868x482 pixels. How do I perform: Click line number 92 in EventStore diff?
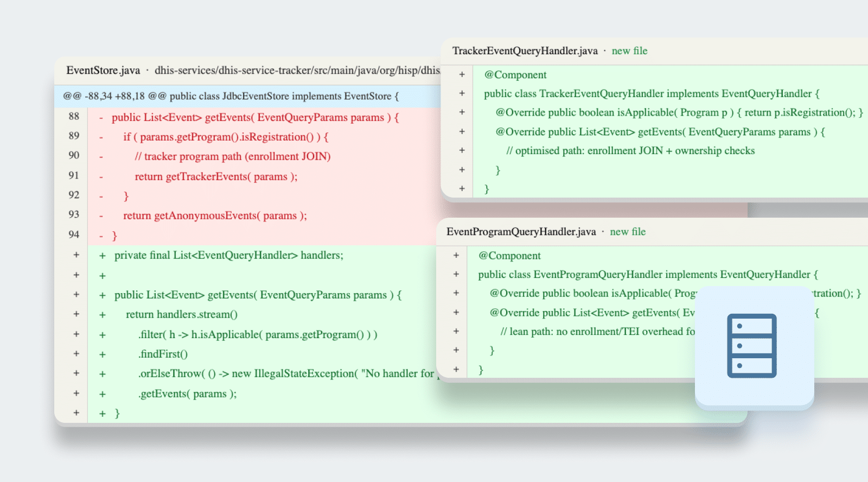tap(74, 195)
